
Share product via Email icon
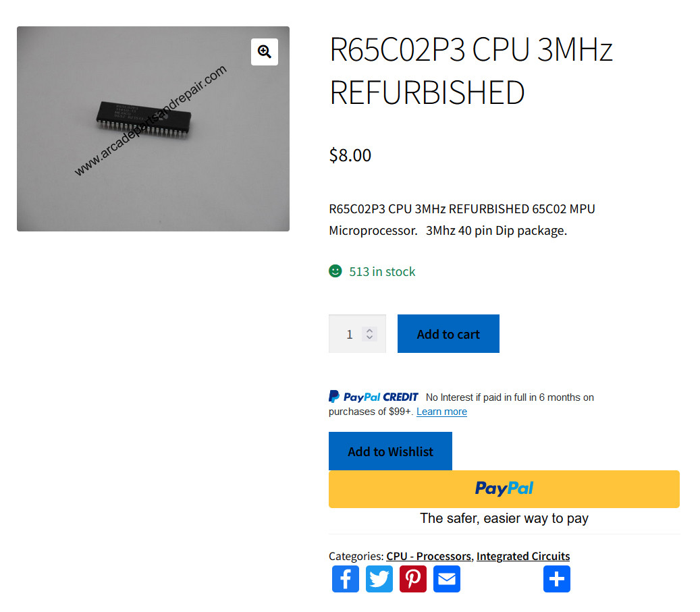[x=446, y=579]
